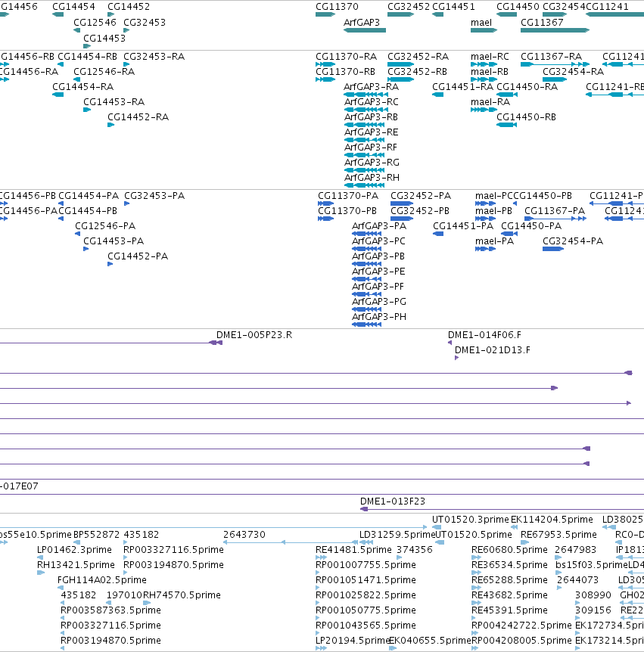The width and height of the screenshot is (644, 652).
Task: Click transcript CG14453-RA label
Action: click(x=114, y=102)
